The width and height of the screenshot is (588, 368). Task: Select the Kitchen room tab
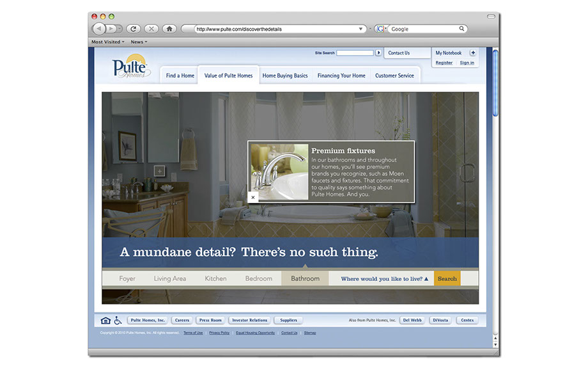215,279
